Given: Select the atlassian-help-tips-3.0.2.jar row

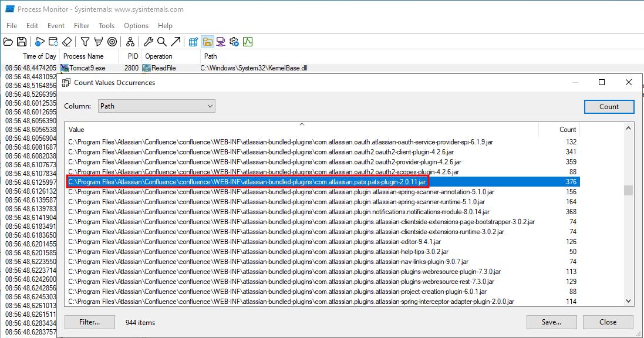Looking at the screenshot, I should [322, 251].
